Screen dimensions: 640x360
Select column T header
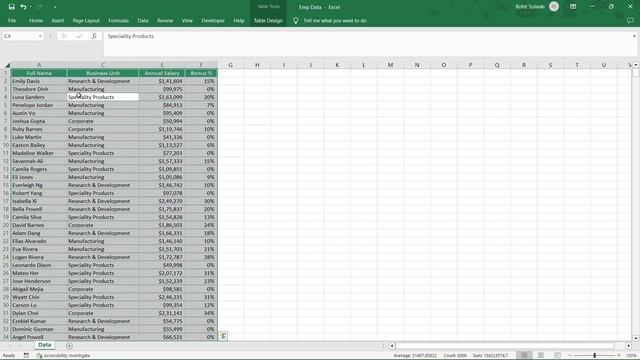point(577,65)
